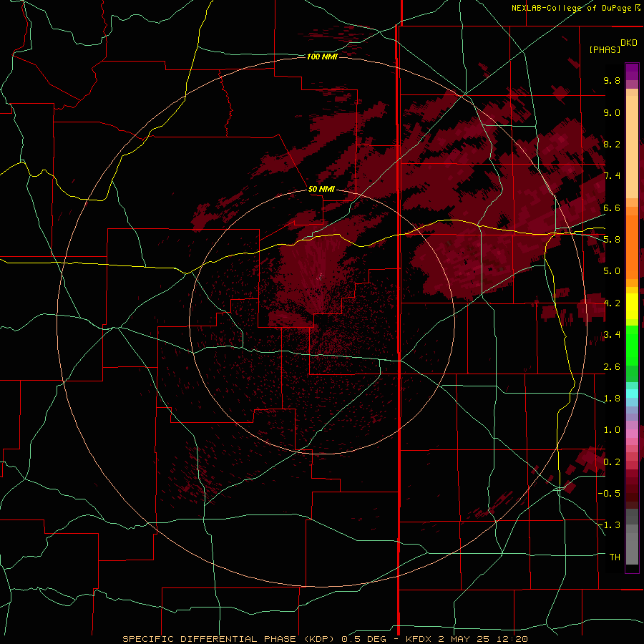Click the 9.0 value on color scale
This screenshot has width=644, height=644.
click(612, 112)
